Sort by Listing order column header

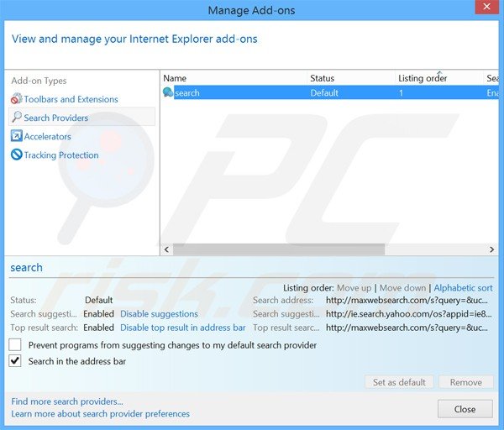tap(423, 78)
